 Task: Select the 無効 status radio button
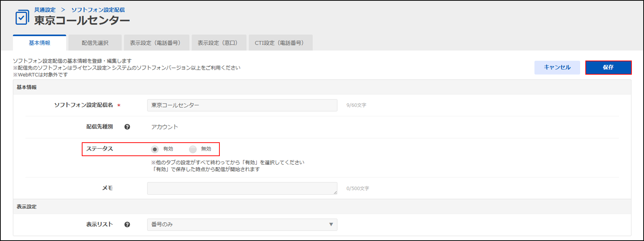tap(193, 149)
